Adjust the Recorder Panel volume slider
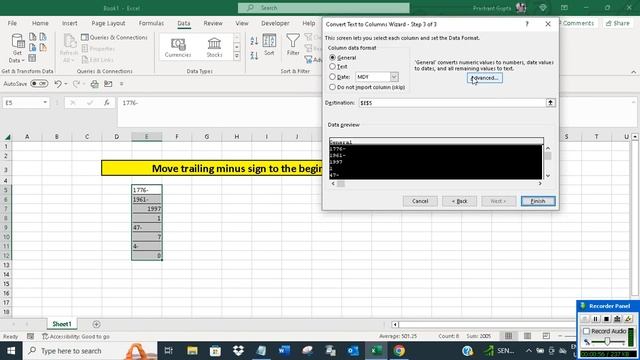Screen dimensions: 640x360 (607, 342)
